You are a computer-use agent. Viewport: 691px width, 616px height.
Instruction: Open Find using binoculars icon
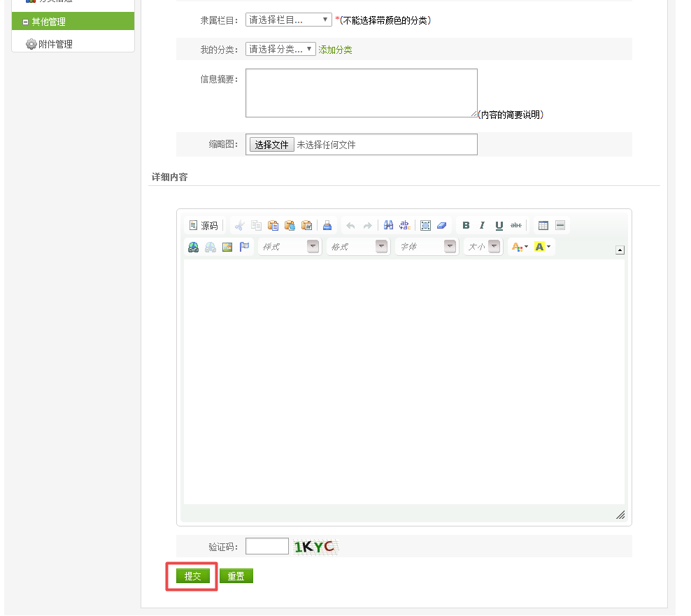point(389,225)
